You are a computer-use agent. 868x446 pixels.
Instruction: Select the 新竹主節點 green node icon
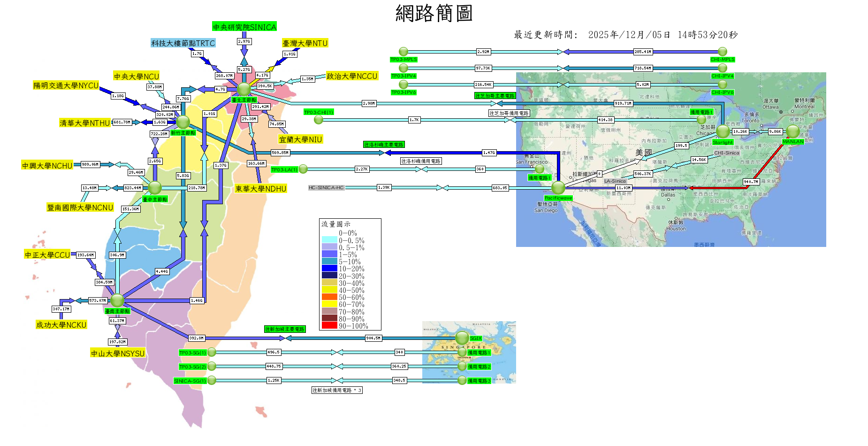coord(183,122)
